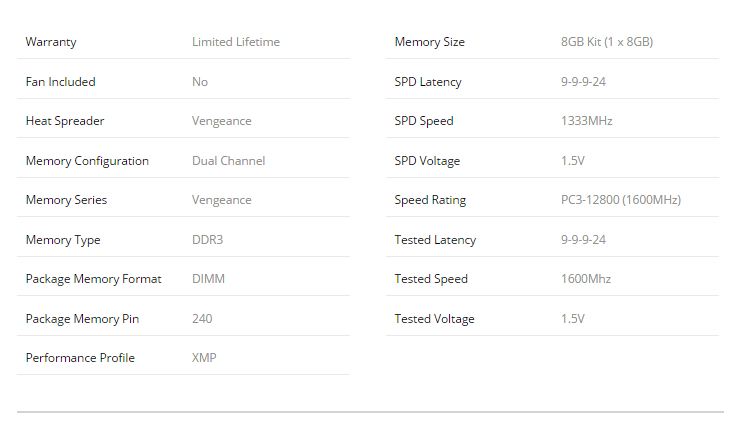Image resolution: width=736 pixels, height=426 pixels.
Task: Select the 8GB Kit (1 x 8GB) value
Action: pos(607,42)
